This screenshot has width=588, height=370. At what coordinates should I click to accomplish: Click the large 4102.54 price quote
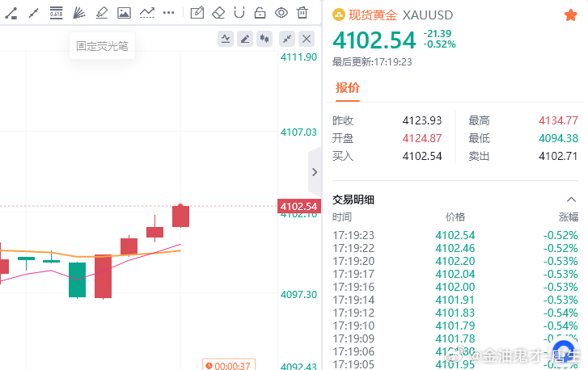374,40
